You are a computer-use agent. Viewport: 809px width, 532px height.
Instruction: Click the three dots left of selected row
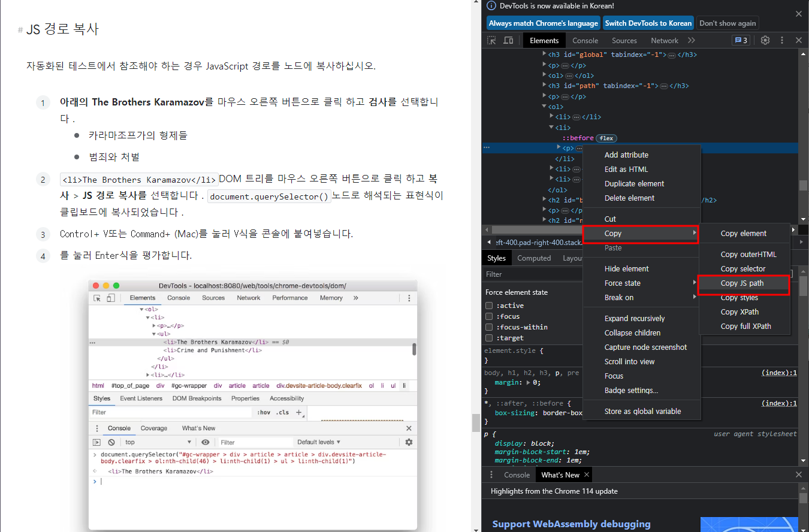(x=487, y=148)
